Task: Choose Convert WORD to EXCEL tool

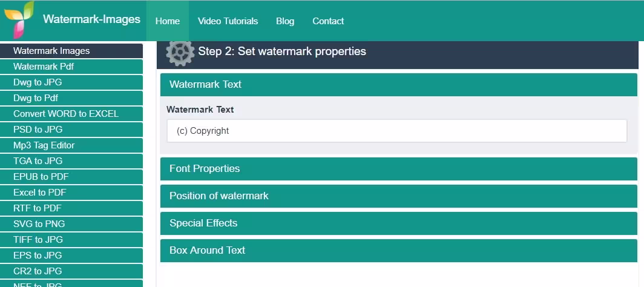Action: (71, 114)
